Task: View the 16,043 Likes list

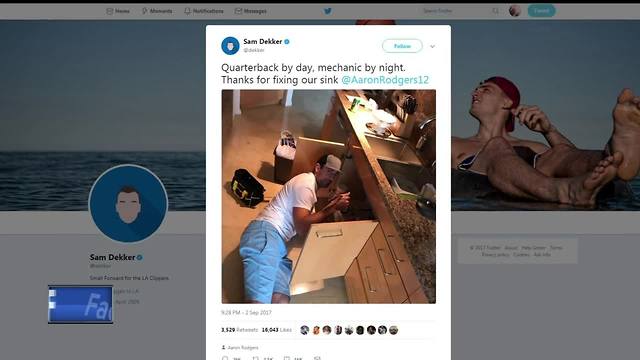Action: tap(276, 330)
